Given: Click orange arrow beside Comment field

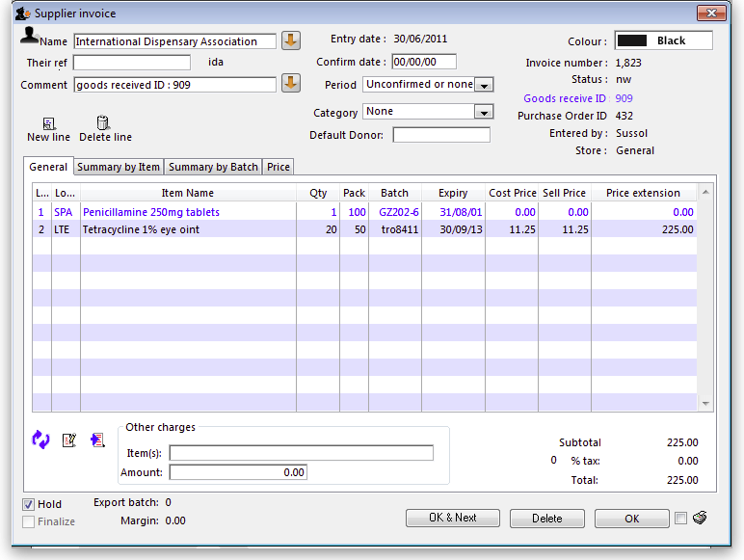Looking at the screenshot, I should click(x=291, y=84).
